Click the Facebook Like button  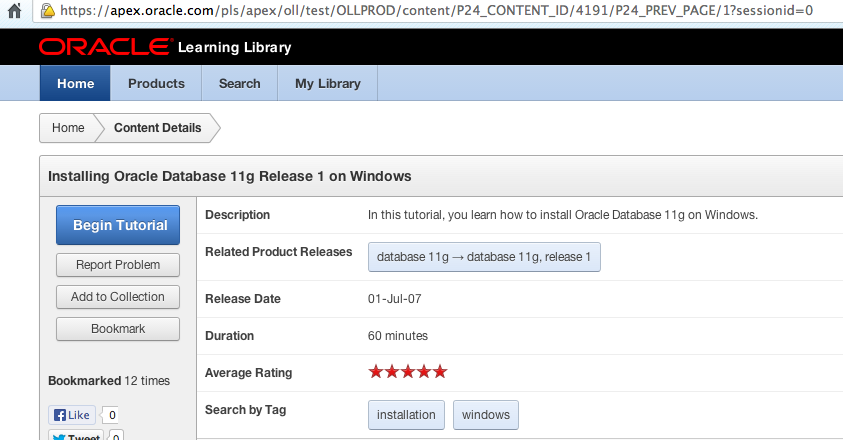point(72,415)
